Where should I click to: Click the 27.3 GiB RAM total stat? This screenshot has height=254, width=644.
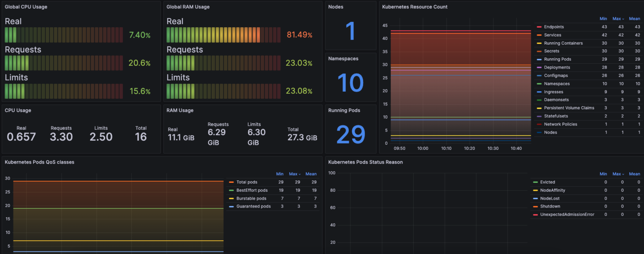pyautogui.click(x=302, y=138)
